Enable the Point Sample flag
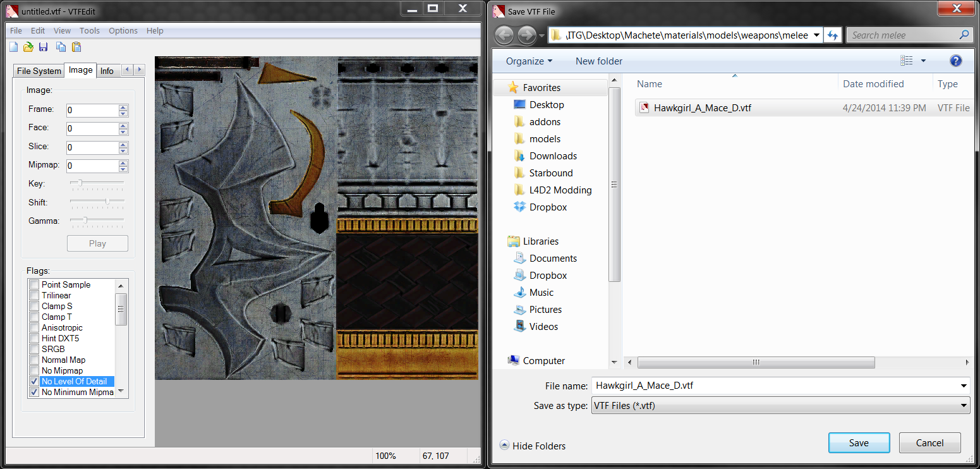The width and height of the screenshot is (980, 469). coord(34,285)
